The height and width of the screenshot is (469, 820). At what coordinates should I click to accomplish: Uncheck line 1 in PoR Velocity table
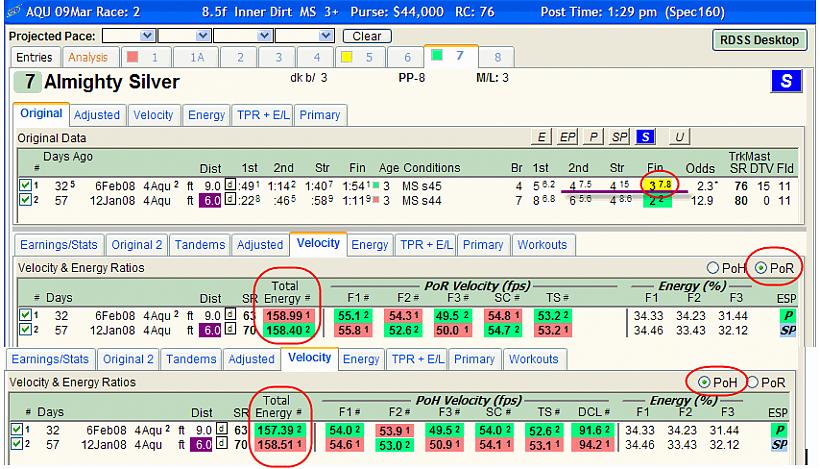[x=25, y=315]
